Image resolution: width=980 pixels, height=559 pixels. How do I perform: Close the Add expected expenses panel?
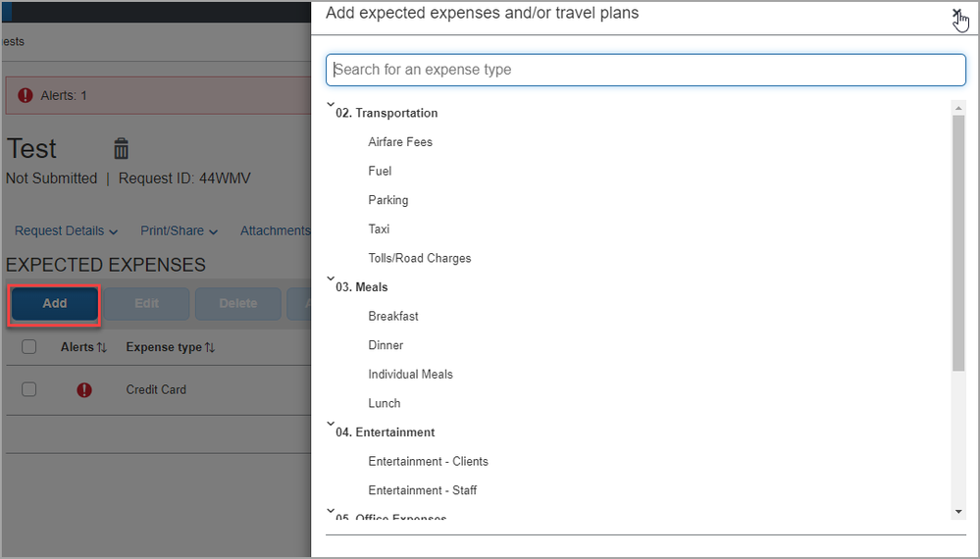(956, 13)
